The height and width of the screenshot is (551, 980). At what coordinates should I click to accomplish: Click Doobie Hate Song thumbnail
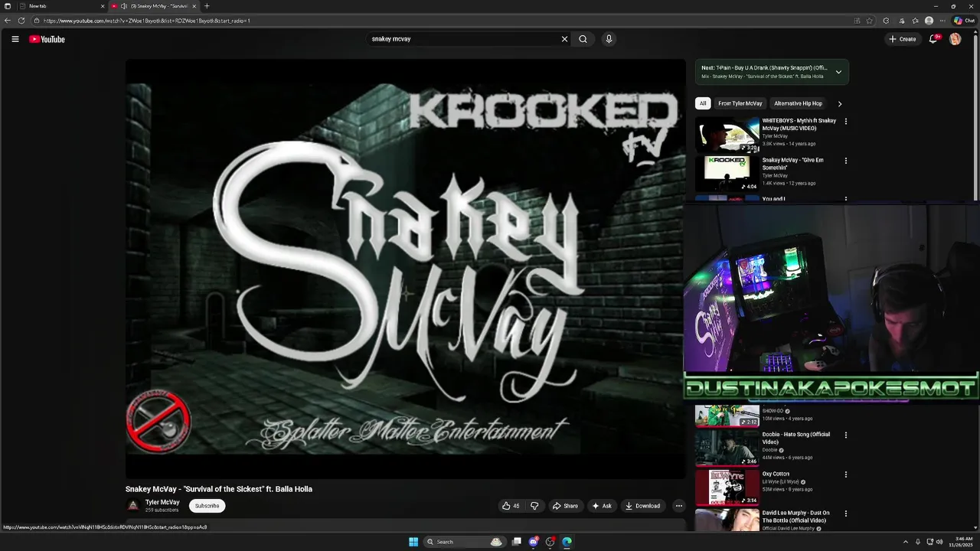(x=727, y=448)
